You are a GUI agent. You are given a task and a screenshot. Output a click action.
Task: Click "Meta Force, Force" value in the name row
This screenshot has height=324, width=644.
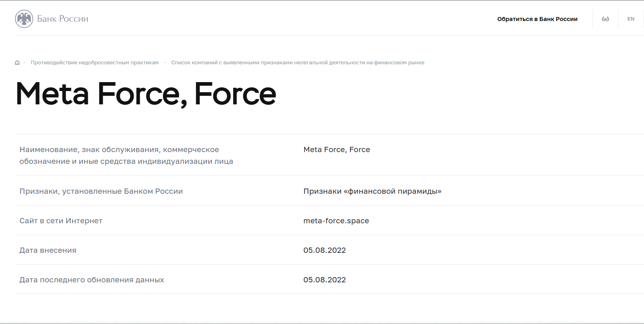tap(337, 150)
